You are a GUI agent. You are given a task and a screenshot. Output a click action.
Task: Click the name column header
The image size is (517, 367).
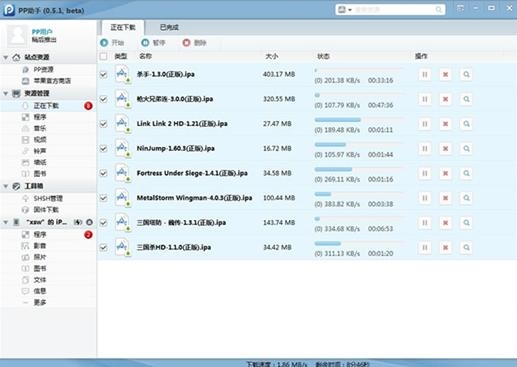click(x=145, y=56)
